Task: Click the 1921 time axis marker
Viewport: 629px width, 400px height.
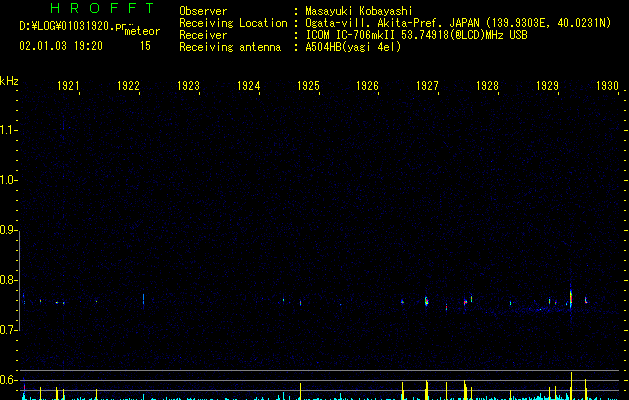Action: (x=68, y=86)
